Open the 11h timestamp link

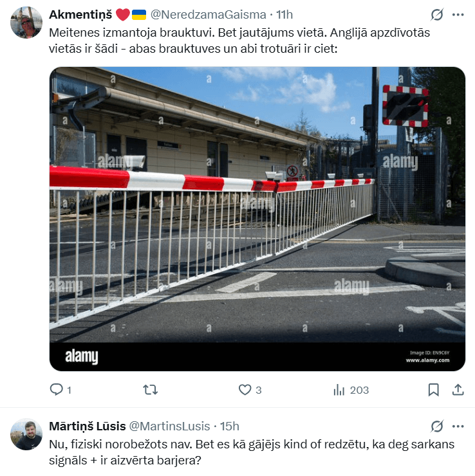(x=284, y=15)
